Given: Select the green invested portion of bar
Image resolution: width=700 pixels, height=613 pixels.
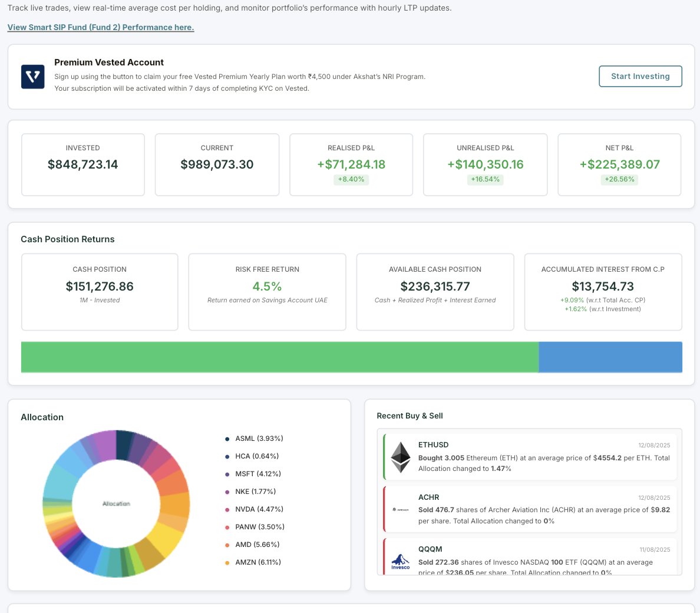Looking at the screenshot, I should [280, 357].
